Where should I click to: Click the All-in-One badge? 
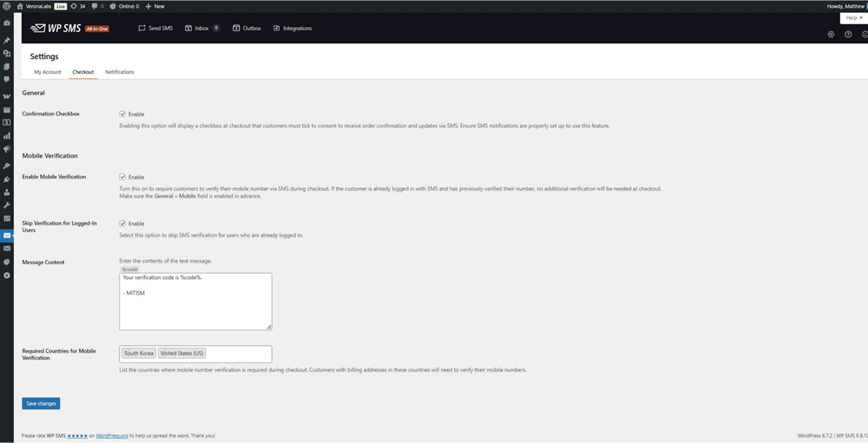[97, 29]
